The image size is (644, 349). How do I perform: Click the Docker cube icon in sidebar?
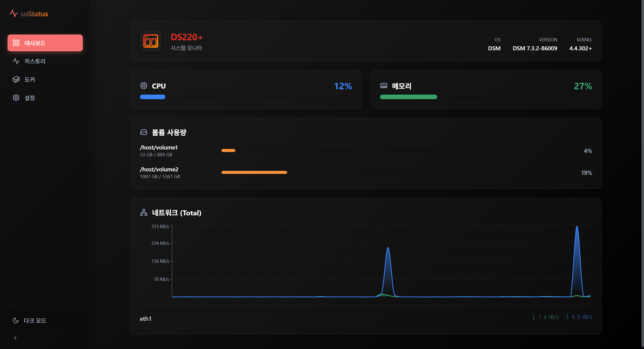click(x=16, y=80)
